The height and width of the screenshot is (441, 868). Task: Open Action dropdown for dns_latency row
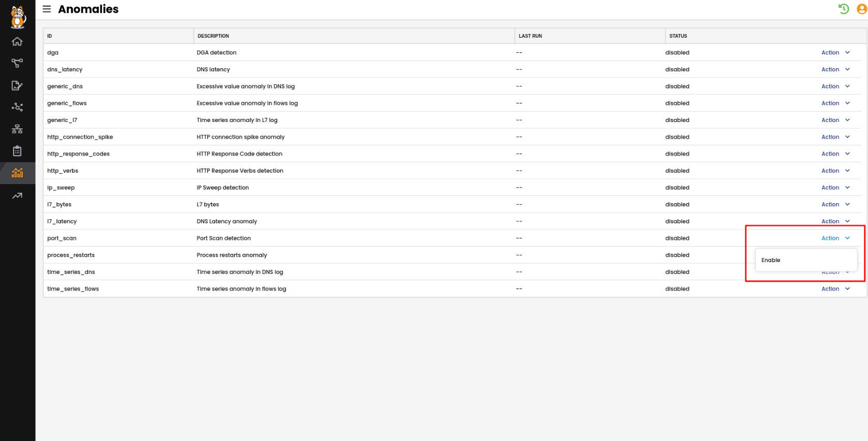(835, 69)
